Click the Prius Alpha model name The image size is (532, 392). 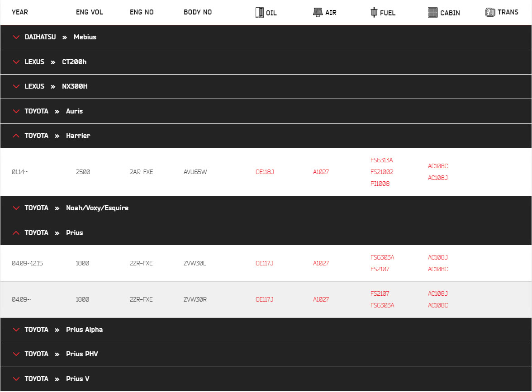click(85, 329)
